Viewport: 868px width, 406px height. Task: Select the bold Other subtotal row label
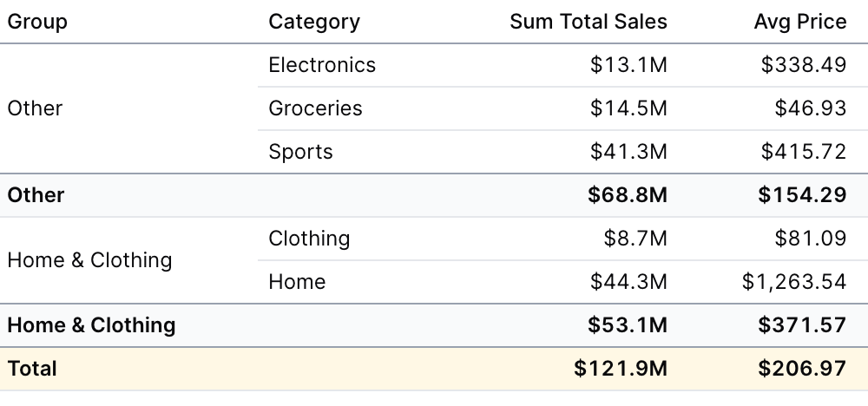click(x=36, y=195)
